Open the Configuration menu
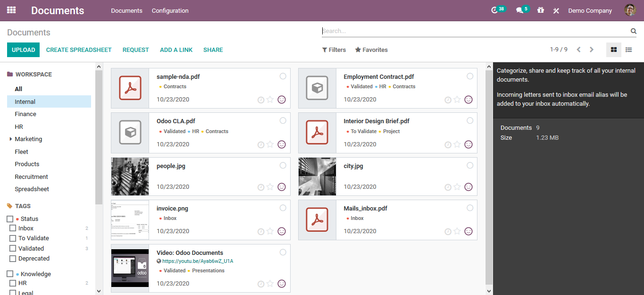The height and width of the screenshot is (295, 644). coord(170,10)
